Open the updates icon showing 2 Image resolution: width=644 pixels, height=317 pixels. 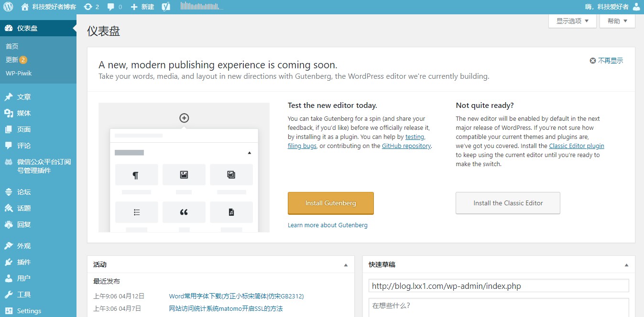(x=87, y=7)
